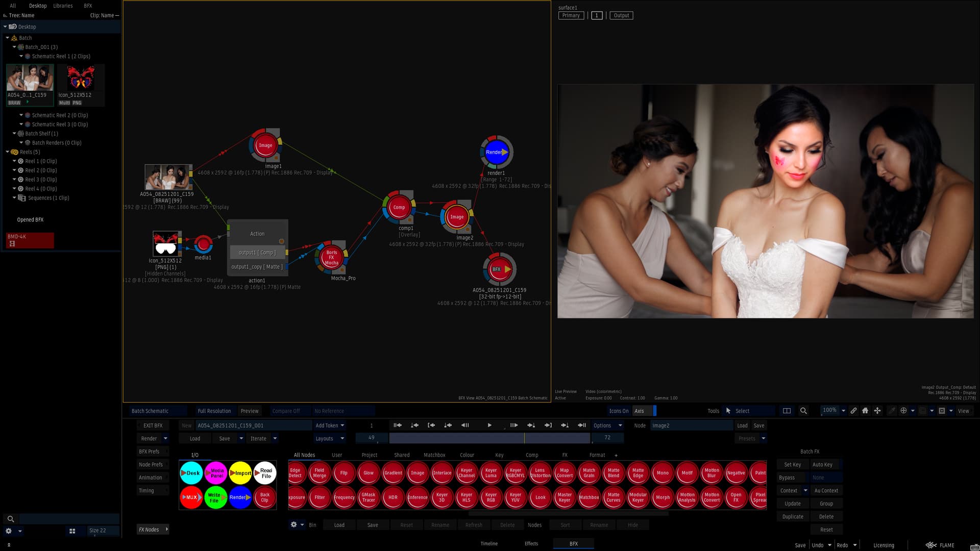Open the Timeline tab
The width and height of the screenshot is (980, 551).
click(488, 543)
